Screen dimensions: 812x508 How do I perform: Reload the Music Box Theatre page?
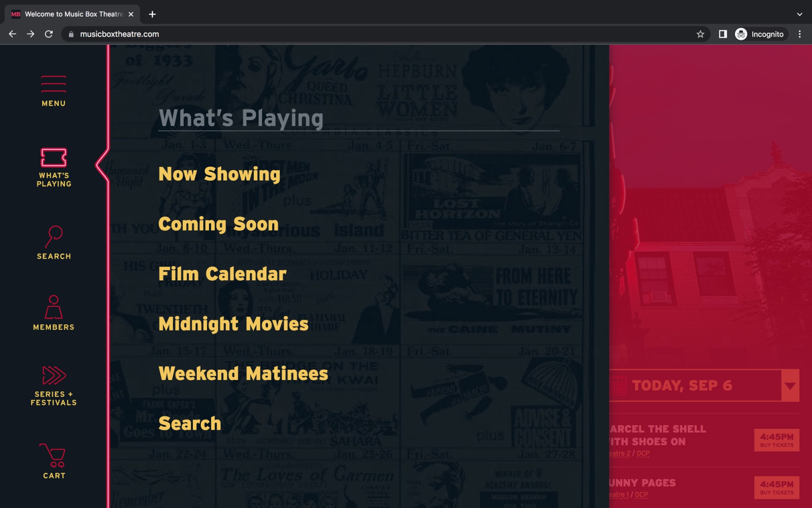pos(49,34)
